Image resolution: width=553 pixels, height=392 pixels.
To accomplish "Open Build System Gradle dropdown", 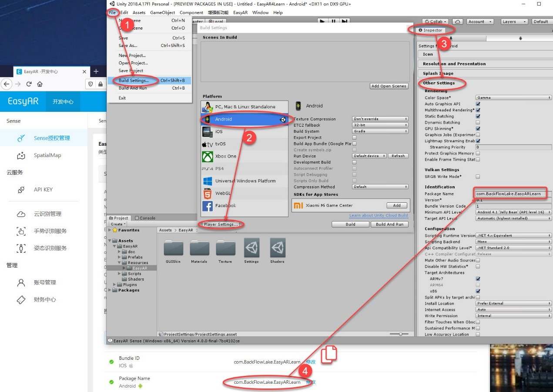I will tap(380, 131).
